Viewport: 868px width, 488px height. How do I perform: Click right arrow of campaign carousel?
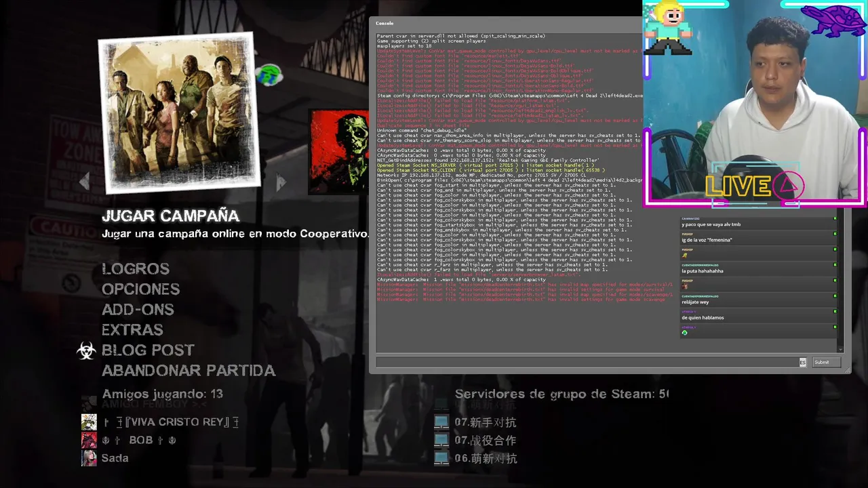point(281,181)
